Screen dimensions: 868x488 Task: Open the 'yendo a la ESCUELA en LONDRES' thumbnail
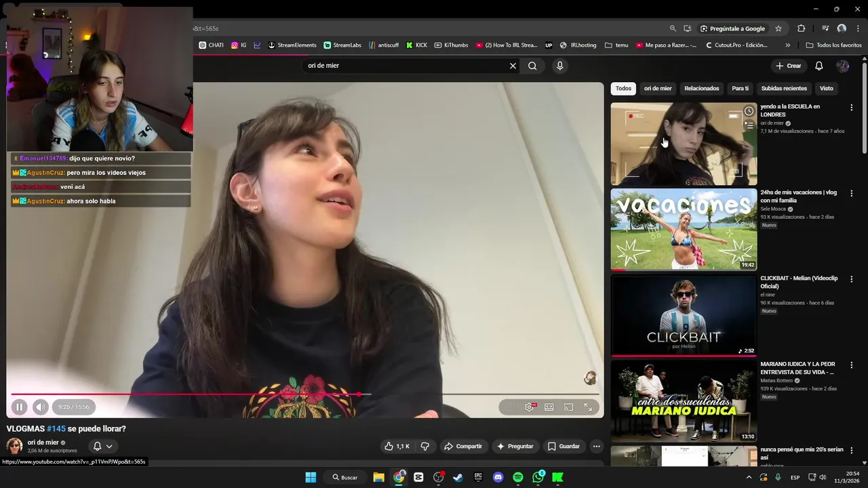684,144
